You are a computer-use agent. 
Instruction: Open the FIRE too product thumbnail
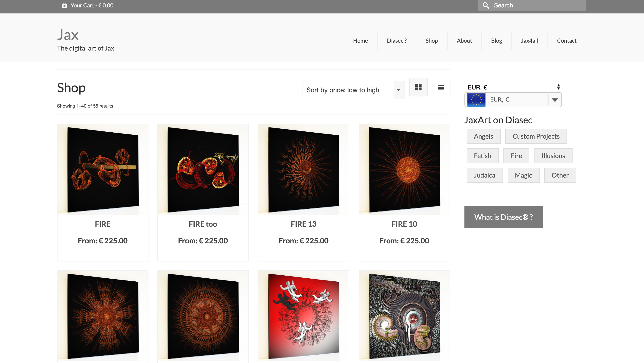tap(203, 169)
